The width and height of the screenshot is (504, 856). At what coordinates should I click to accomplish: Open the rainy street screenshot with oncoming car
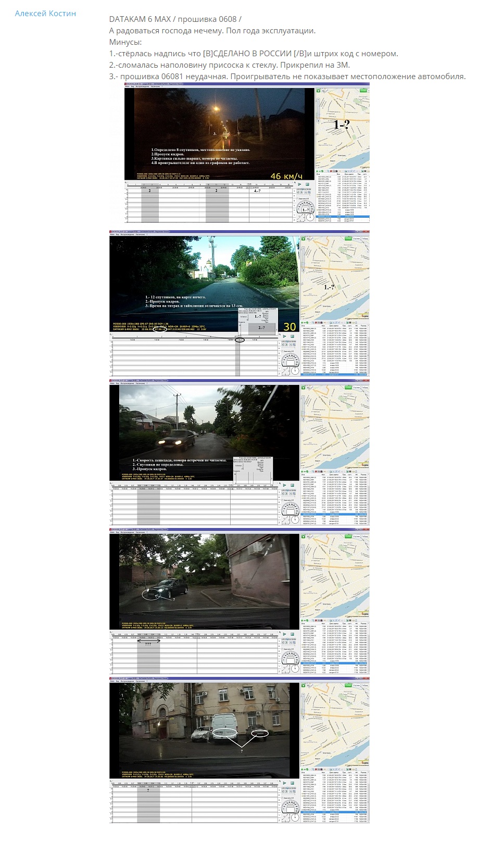point(240,452)
